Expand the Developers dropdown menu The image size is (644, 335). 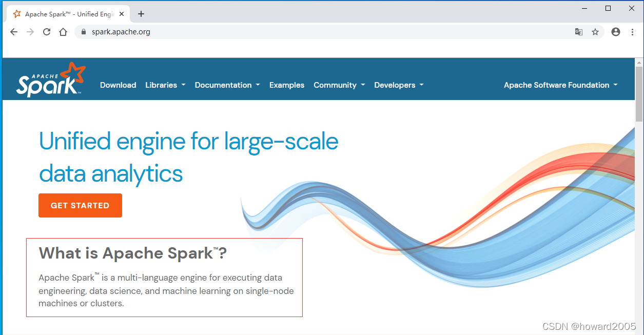(399, 85)
